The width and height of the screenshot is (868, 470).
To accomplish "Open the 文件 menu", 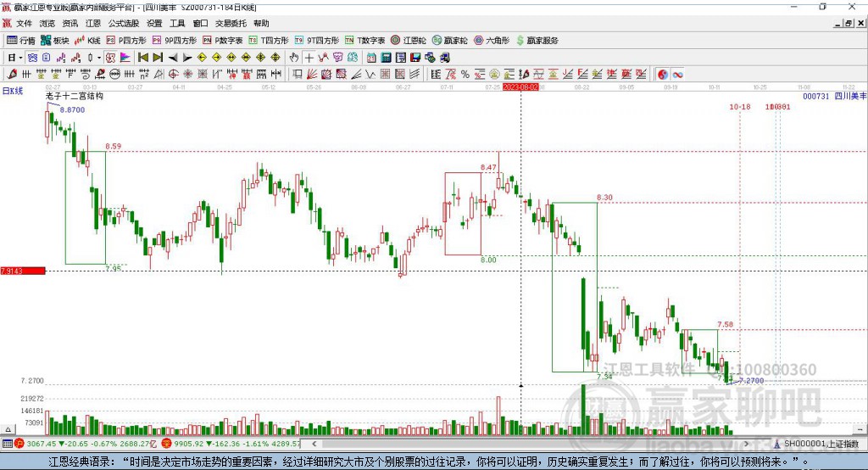I will click(x=24, y=23).
